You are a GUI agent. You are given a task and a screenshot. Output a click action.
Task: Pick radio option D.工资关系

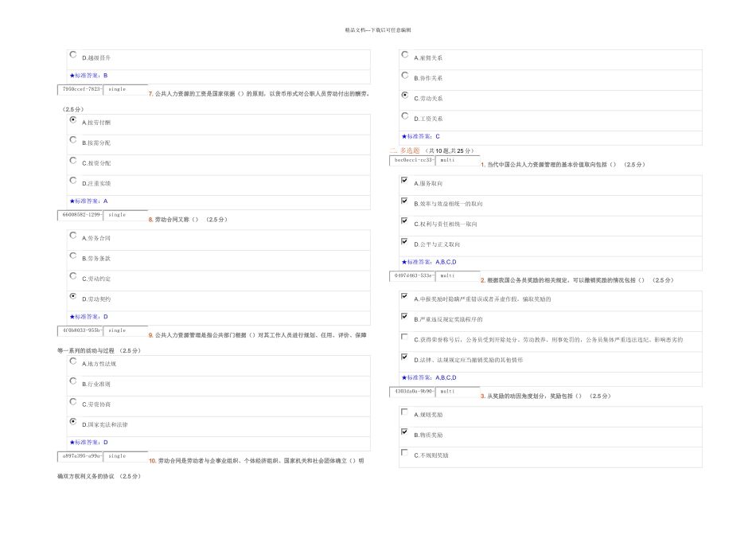tap(405, 115)
